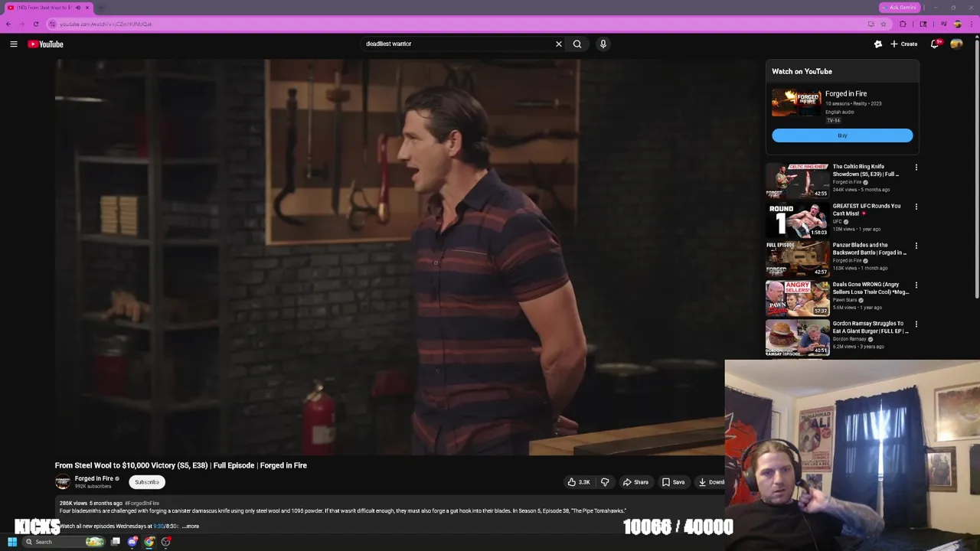Viewport: 980px width, 551px height.
Task: Like the Forged in Fire video
Action: 579,482
